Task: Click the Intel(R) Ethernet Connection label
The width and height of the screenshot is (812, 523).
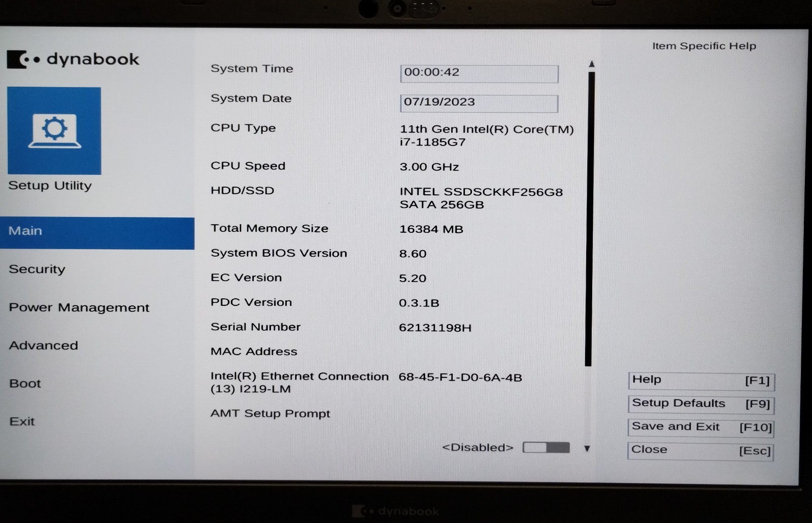Action: click(299, 382)
